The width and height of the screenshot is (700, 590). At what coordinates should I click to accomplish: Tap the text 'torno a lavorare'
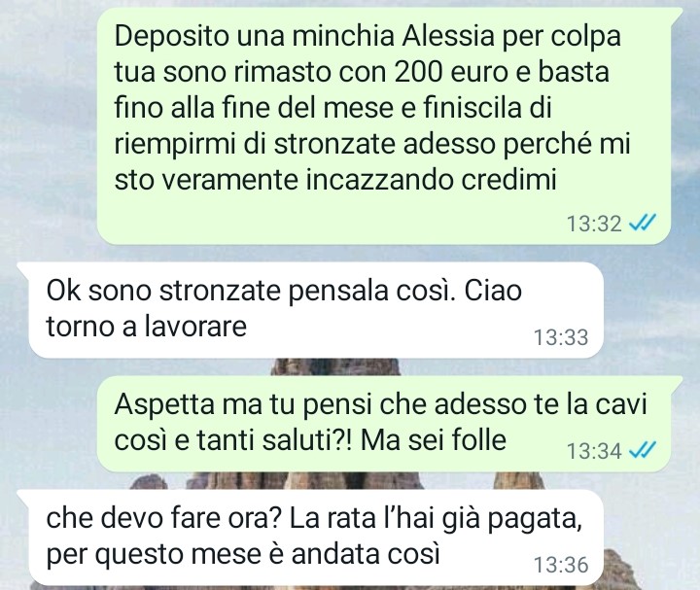147,327
